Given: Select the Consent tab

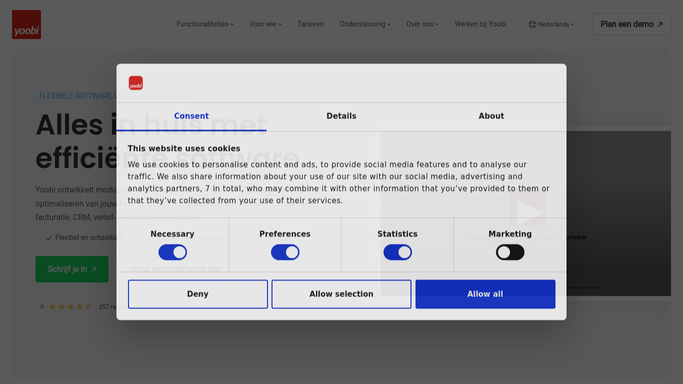Looking at the screenshot, I should (191, 116).
